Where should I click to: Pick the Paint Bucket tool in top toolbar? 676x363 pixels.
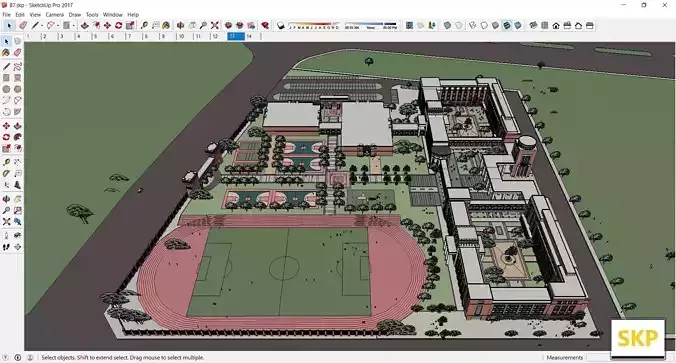pyautogui.click(x=166, y=25)
